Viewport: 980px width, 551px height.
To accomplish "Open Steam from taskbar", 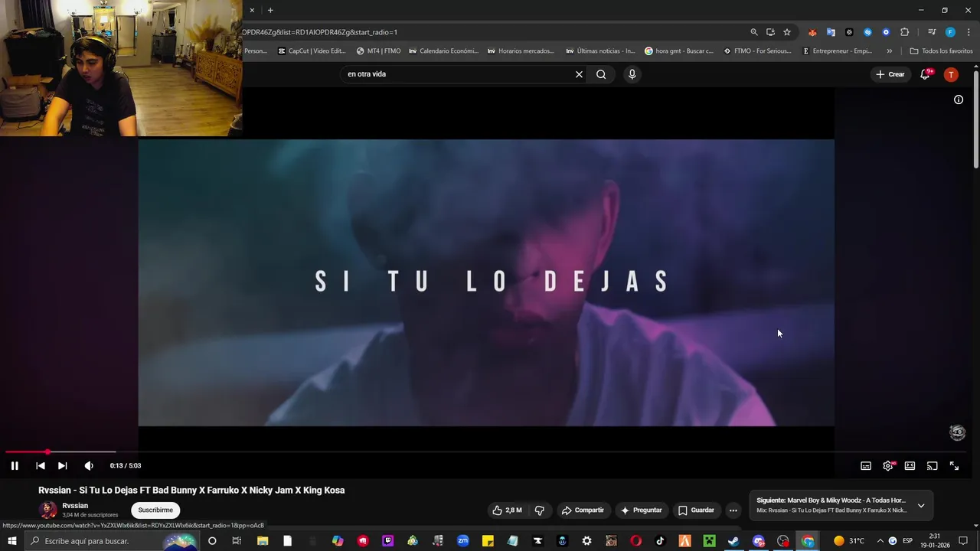I will click(x=733, y=541).
